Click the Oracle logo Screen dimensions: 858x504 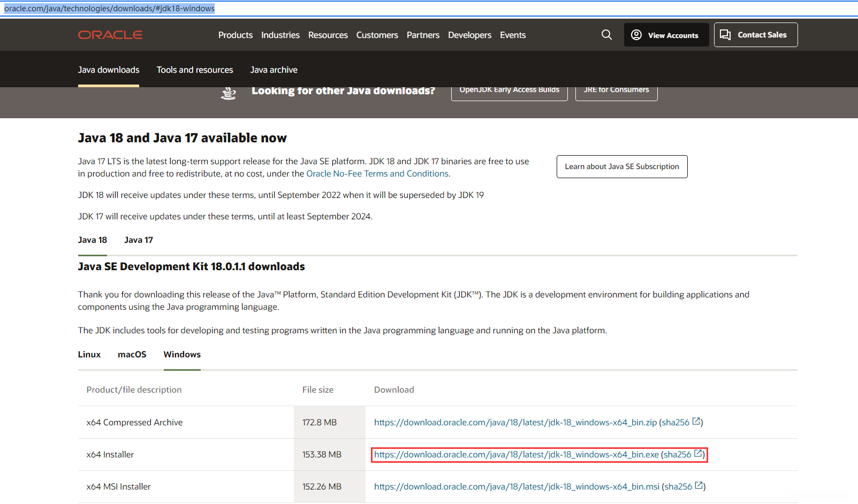(x=110, y=35)
